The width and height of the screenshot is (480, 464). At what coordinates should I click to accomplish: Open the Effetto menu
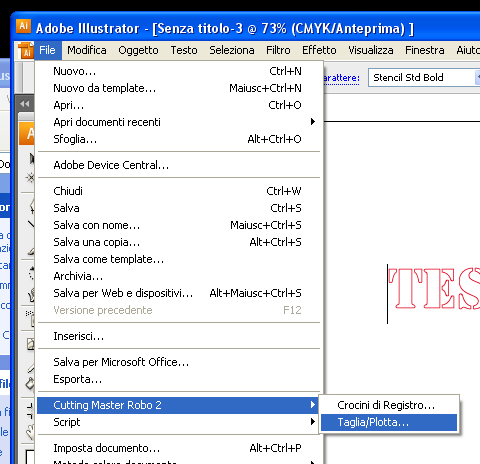(x=319, y=50)
